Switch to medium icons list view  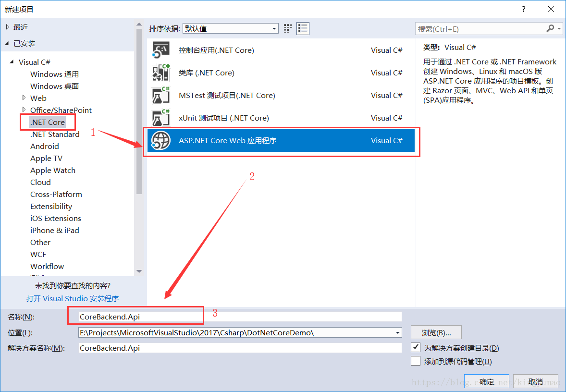point(303,28)
